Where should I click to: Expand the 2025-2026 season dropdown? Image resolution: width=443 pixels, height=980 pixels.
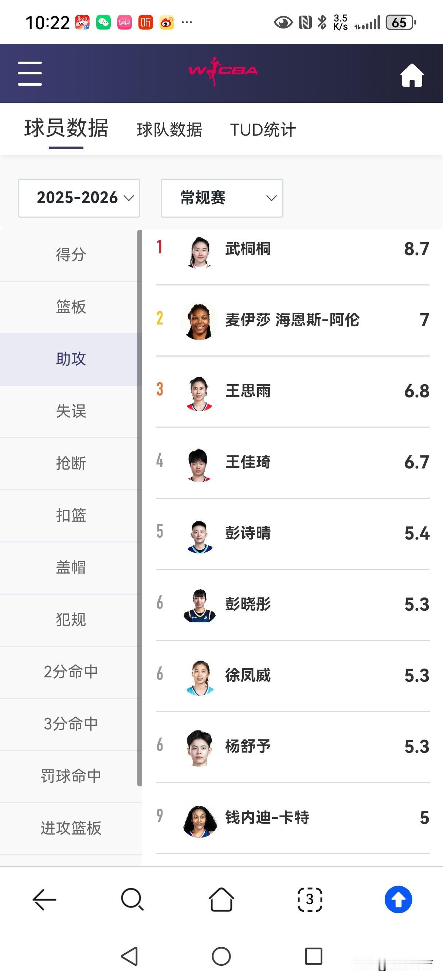point(79,198)
